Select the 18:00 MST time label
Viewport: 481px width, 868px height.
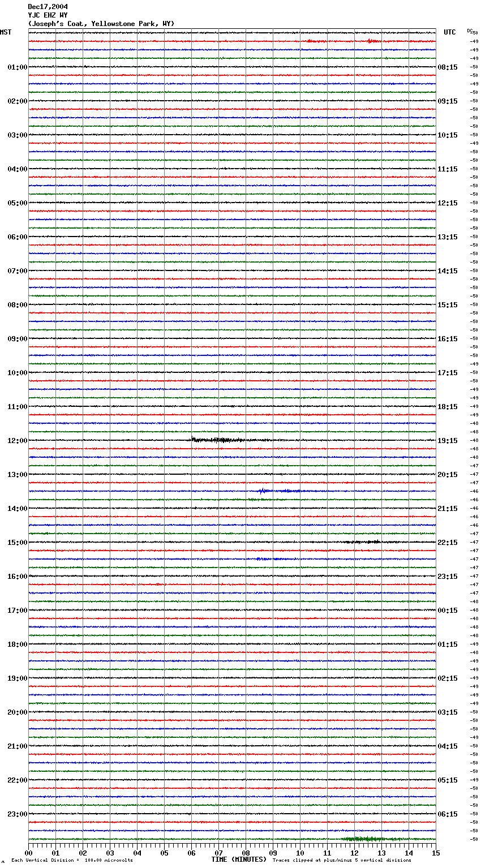[18, 644]
